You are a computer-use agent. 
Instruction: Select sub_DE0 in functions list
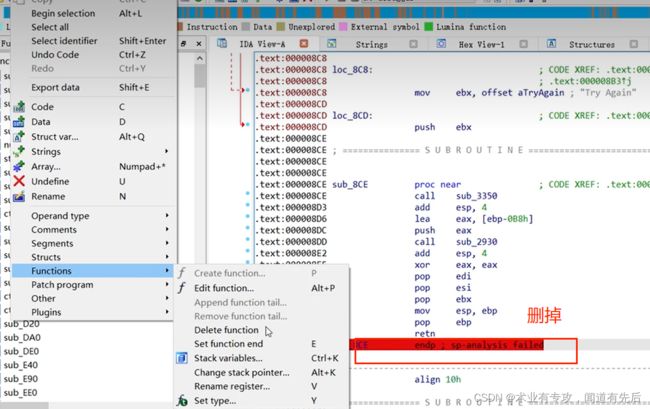coord(21,351)
